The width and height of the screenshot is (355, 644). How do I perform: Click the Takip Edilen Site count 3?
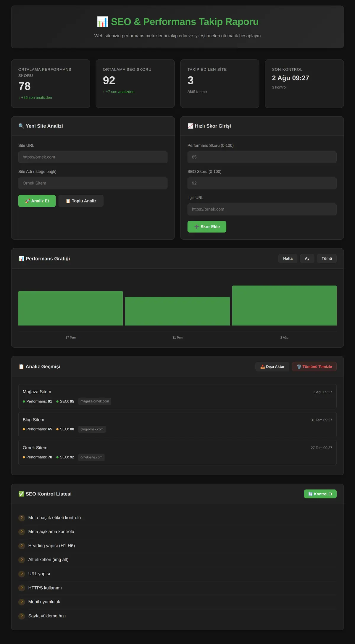[191, 80]
